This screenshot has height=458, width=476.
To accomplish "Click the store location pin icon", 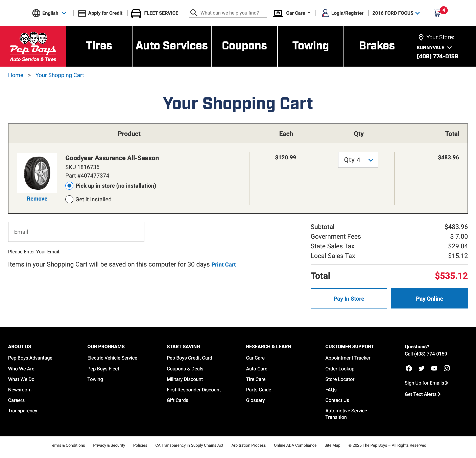I will coord(421,37).
